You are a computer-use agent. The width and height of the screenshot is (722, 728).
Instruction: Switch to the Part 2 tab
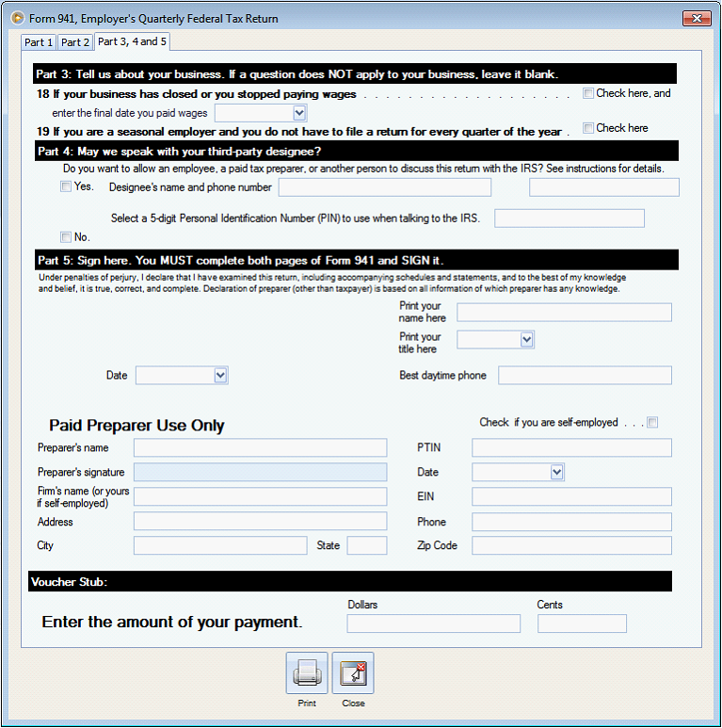(75, 42)
